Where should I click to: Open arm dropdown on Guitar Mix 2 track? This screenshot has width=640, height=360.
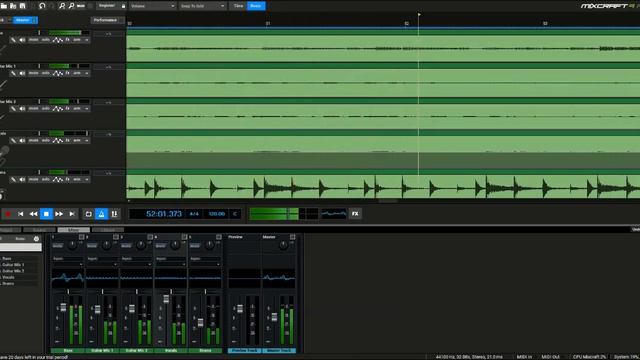pos(87,109)
